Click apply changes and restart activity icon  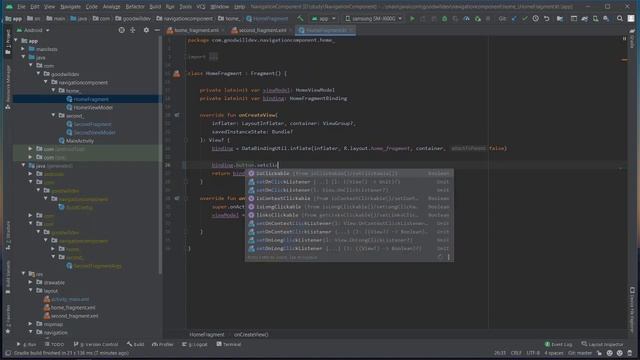[x=423, y=19]
